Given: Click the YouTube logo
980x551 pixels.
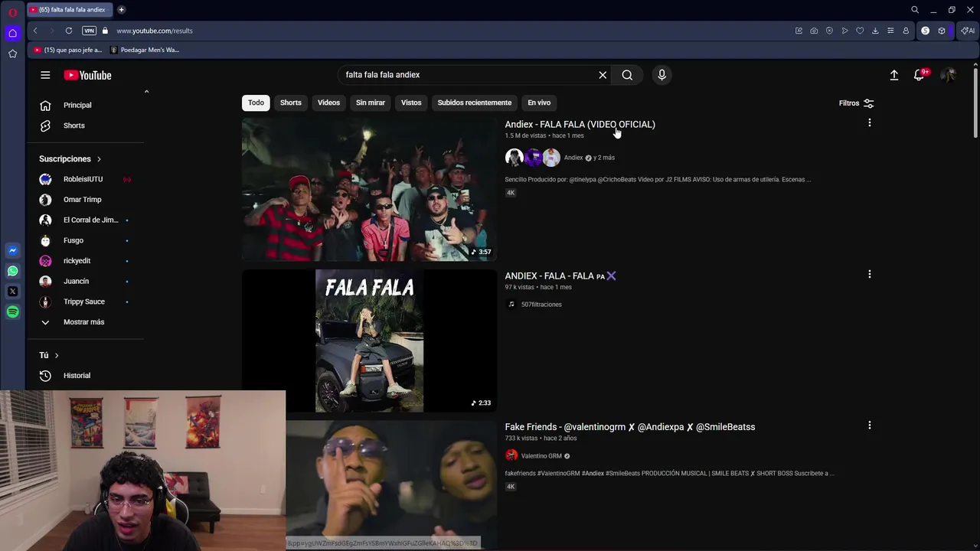Looking at the screenshot, I should click(87, 75).
